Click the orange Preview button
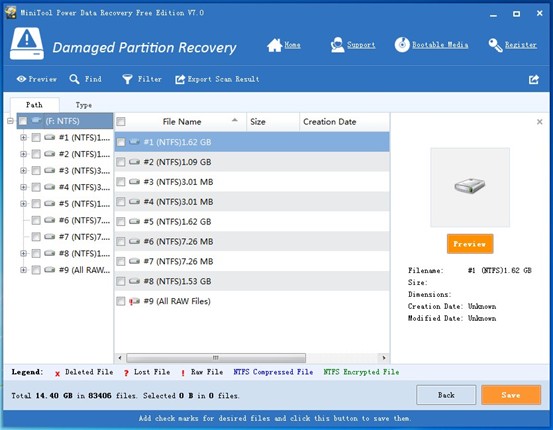 [470, 244]
